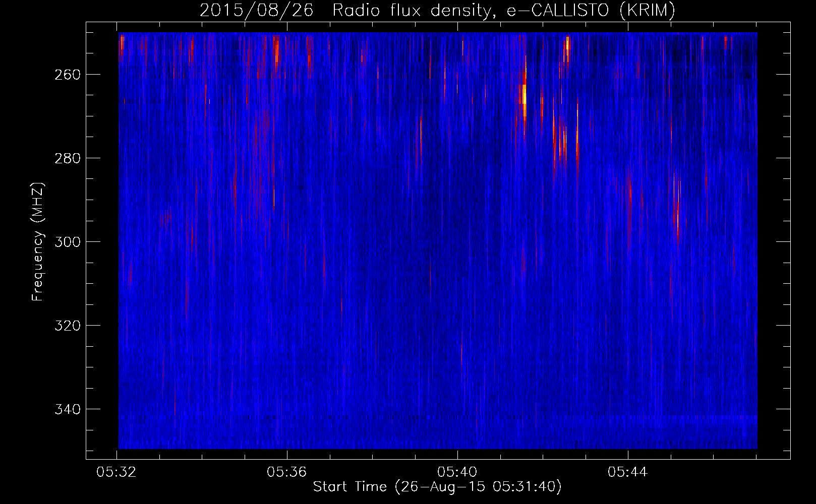Click the 320 frequency tick label

(x=68, y=326)
